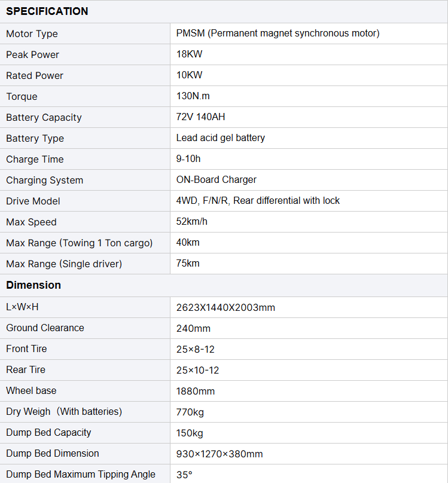Click the SPECIFICATION section header
This screenshot has width=448, height=483.
point(47,11)
